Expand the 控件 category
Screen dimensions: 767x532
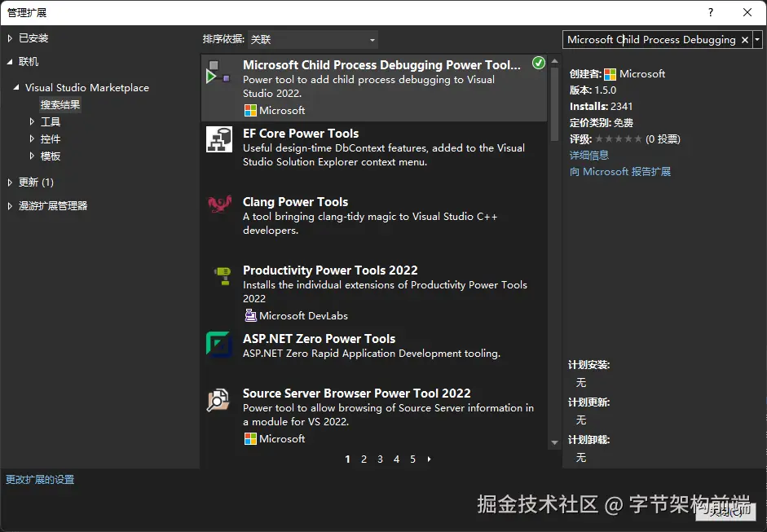coord(32,138)
